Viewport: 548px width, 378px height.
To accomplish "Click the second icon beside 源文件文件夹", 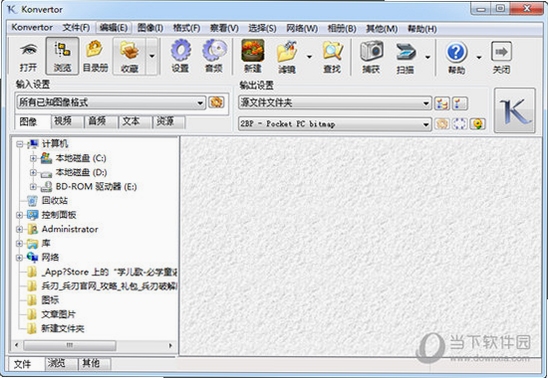I will [x=460, y=103].
